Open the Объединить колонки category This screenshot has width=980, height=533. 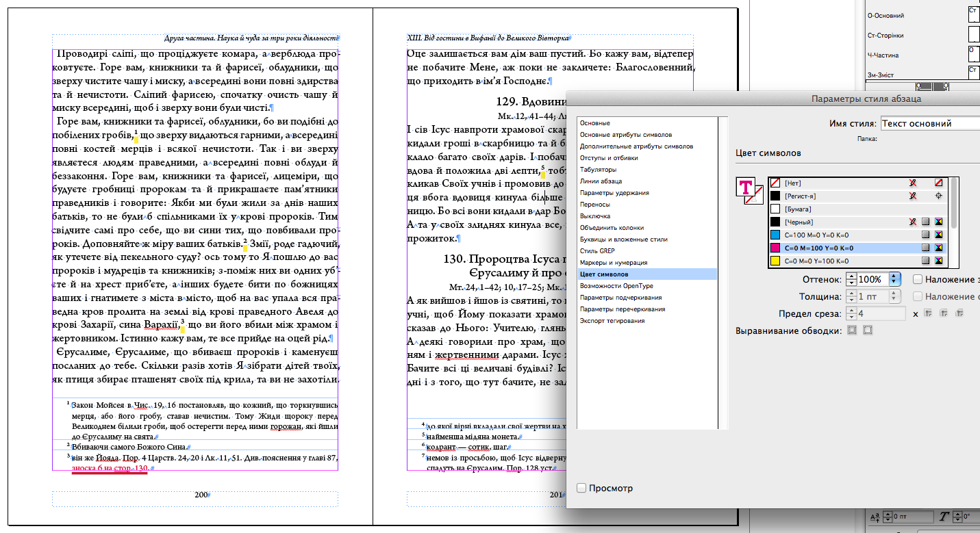646,228
